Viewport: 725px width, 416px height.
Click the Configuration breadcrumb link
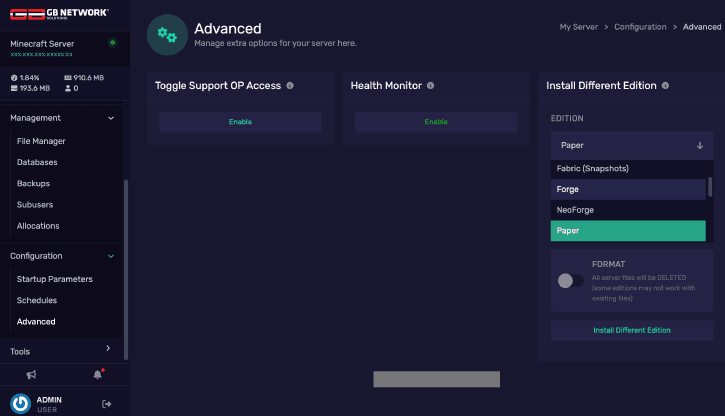click(641, 27)
